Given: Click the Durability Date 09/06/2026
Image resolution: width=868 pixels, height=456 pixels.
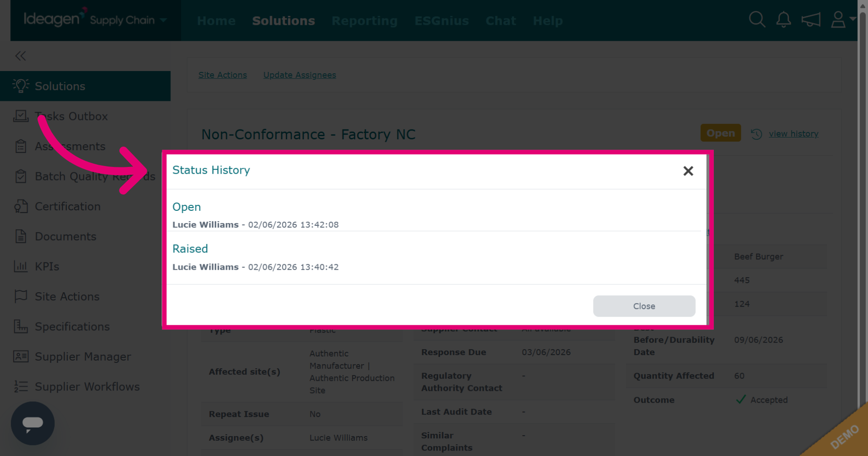Looking at the screenshot, I should pos(758,340).
